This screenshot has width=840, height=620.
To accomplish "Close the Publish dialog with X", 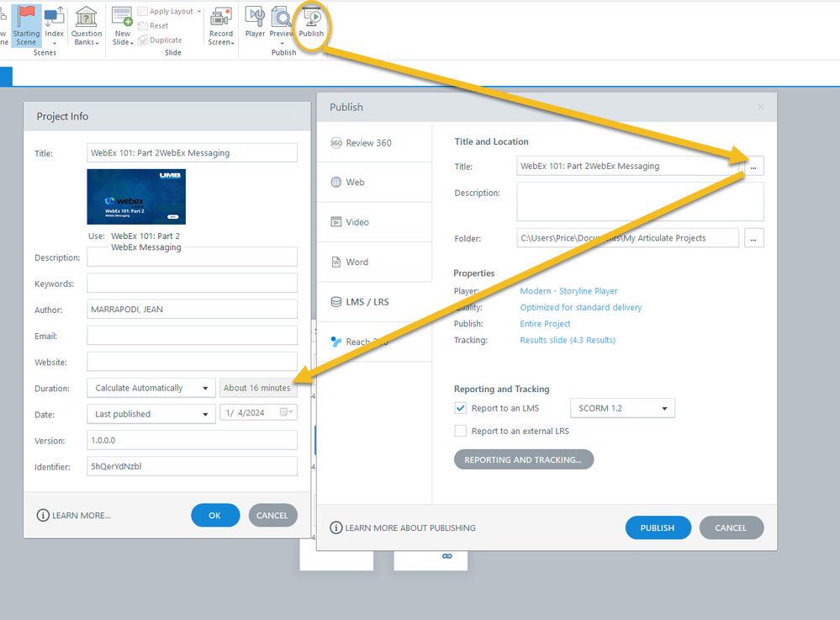I will click(760, 107).
